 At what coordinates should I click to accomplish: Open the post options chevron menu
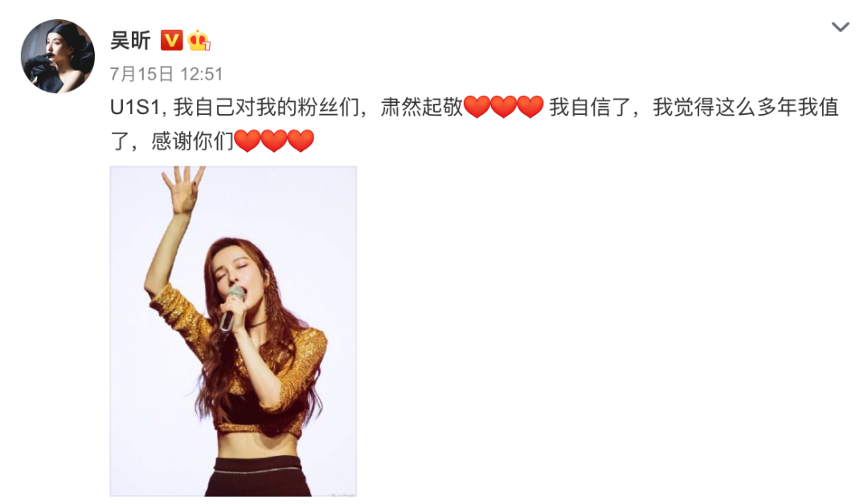pos(840,27)
